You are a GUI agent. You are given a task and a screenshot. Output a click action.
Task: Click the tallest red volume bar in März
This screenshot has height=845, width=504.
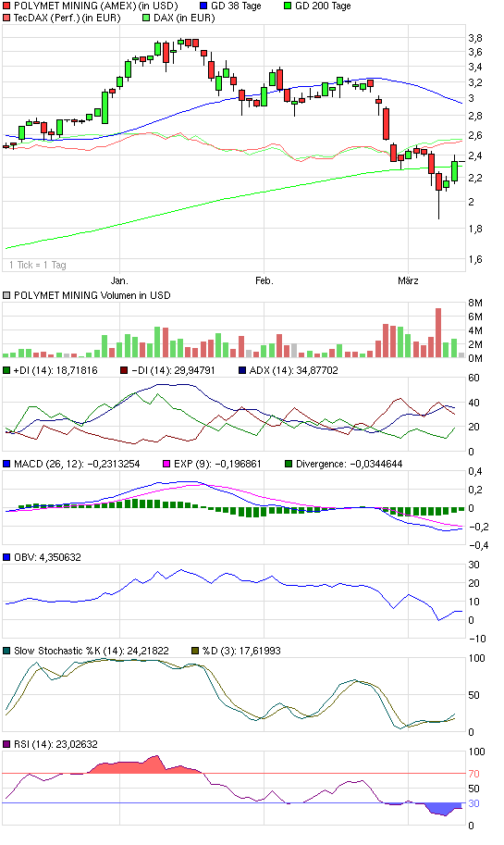[438, 332]
